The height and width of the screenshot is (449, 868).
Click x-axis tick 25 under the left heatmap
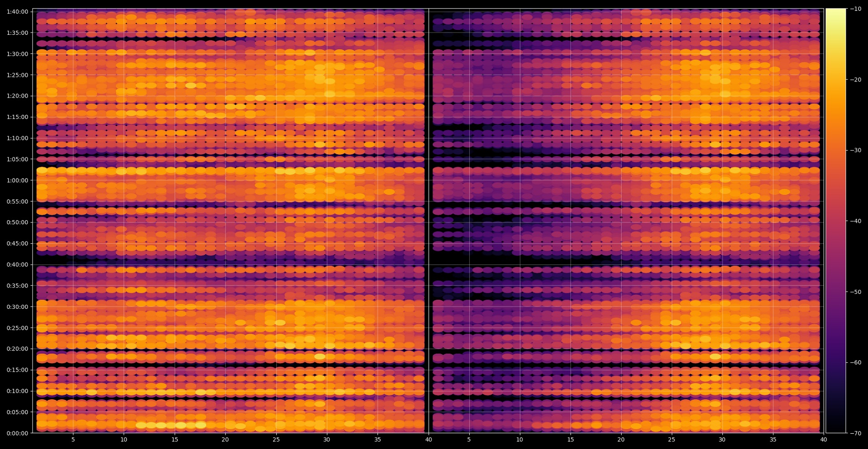(x=276, y=440)
